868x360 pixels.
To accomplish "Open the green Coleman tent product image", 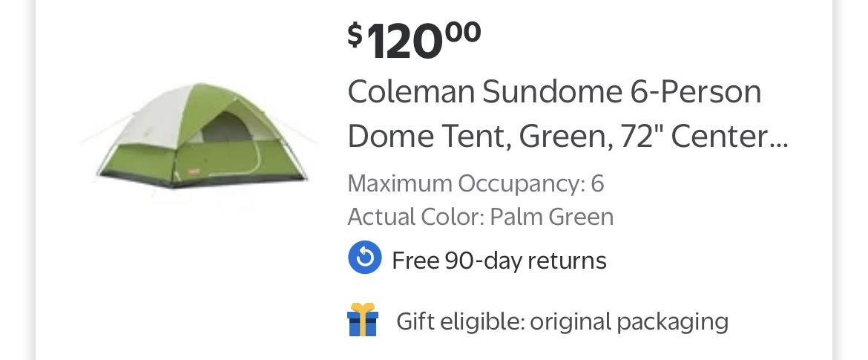I will click(x=198, y=137).
